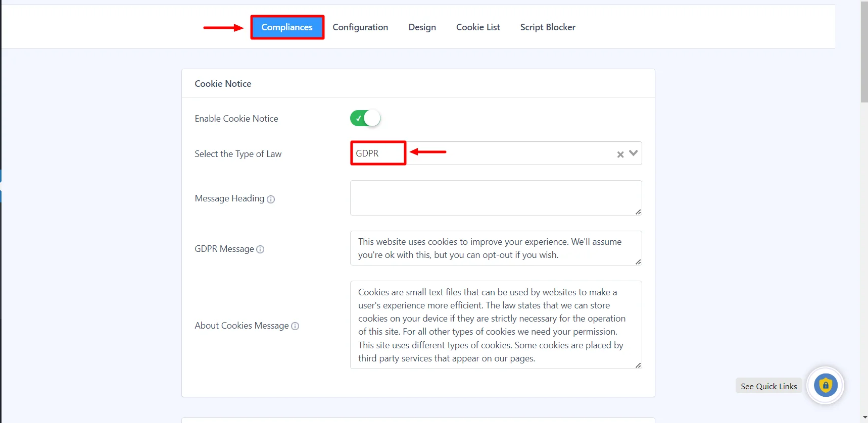Click the shield lock quick links icon
Viewport: 868px width, 423px height.
tap(826, 386)
